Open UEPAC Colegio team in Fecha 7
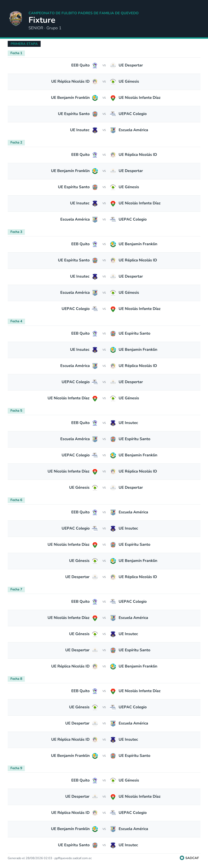The image size is (208, 868). pos(133,601)
